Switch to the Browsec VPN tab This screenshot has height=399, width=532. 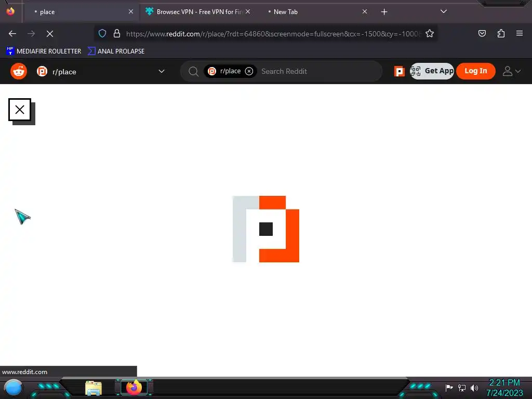(198, 12)
